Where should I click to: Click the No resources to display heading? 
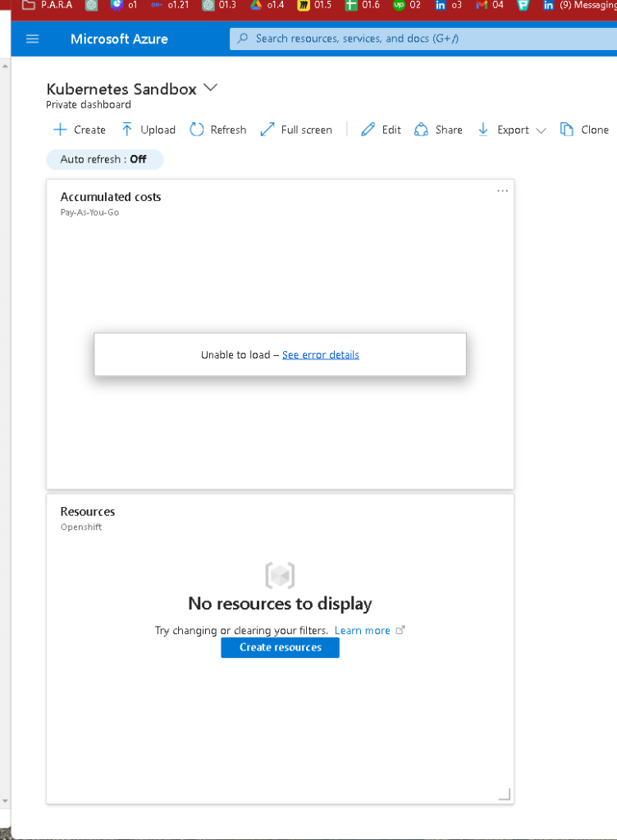tap(280, 604)
